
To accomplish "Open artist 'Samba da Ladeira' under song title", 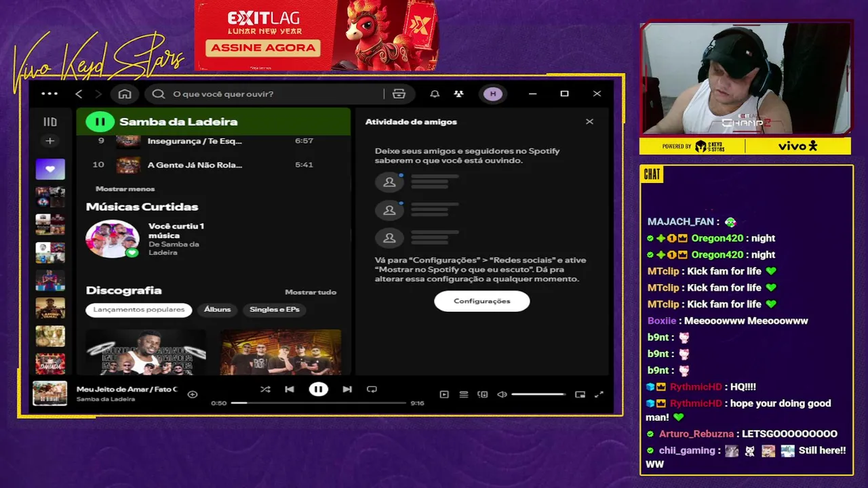I will 106,399.
